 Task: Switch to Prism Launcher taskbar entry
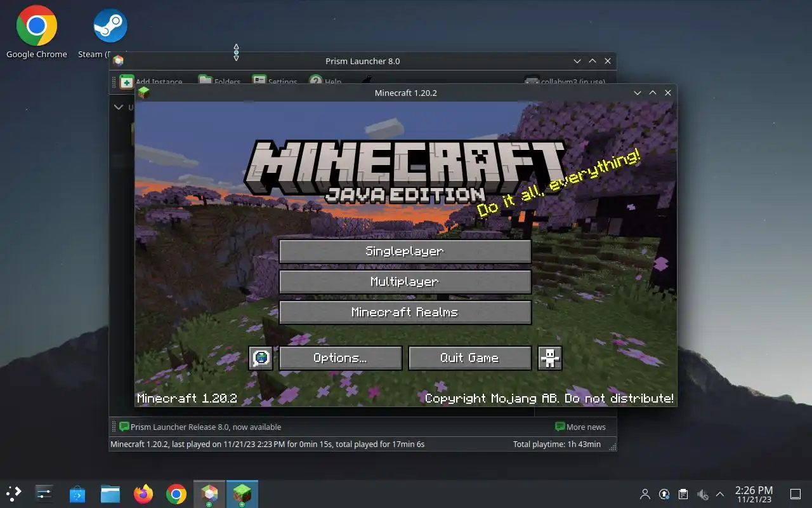[x=209, y=494]
